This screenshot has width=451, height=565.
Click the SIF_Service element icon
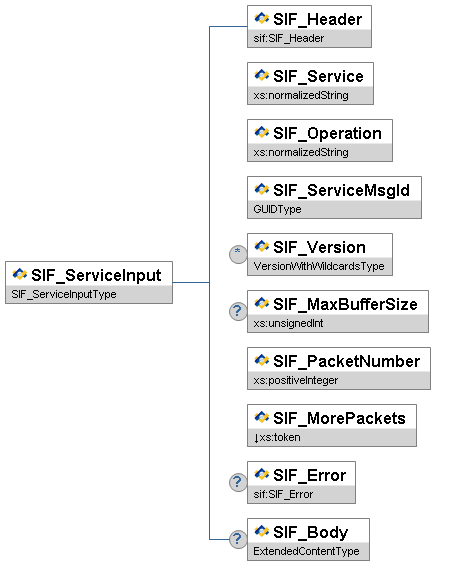point(262,75)
